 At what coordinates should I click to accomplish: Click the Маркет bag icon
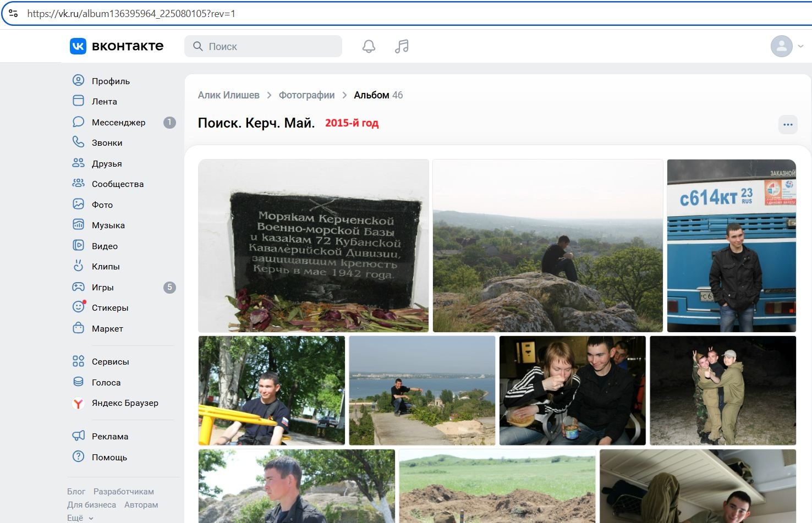coord(79,328)
